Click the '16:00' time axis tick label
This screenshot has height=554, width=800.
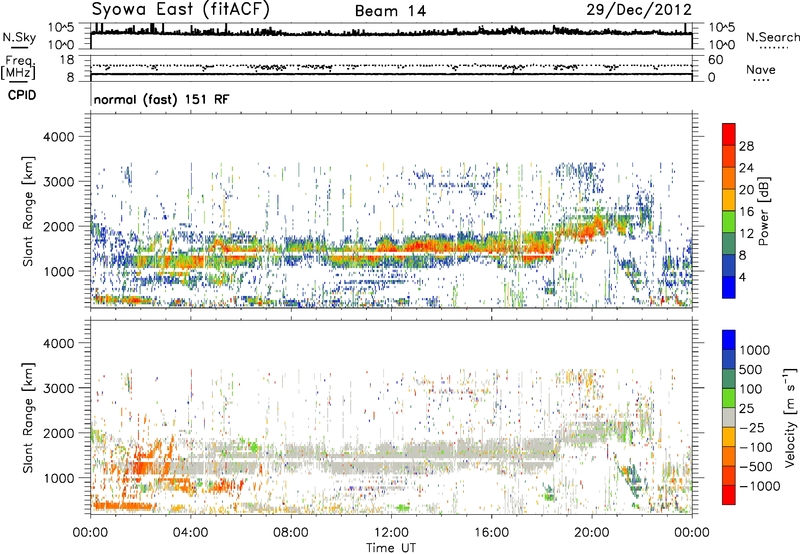coord(491,533)
